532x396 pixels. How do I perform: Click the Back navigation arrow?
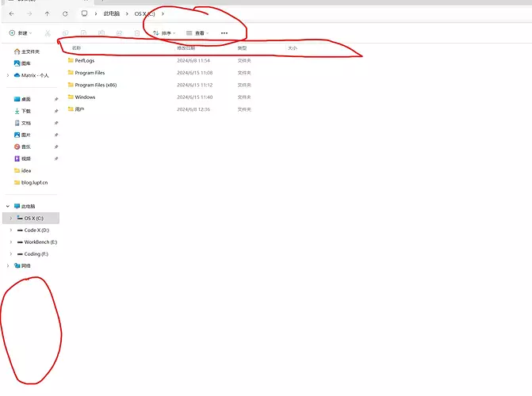click(x=11, y=13)
